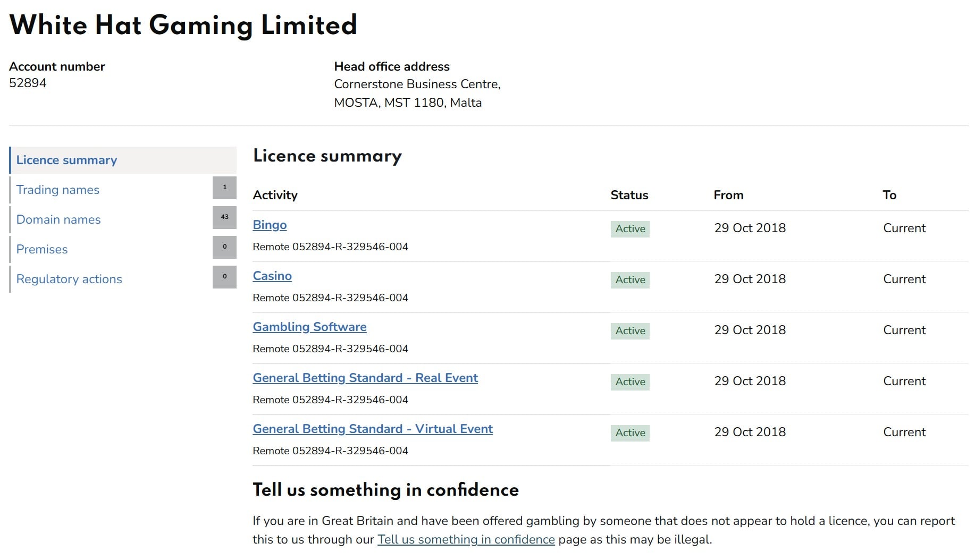
Task: Click 'Current' in the Gambling Software row
Action: (x=904, y=330)
